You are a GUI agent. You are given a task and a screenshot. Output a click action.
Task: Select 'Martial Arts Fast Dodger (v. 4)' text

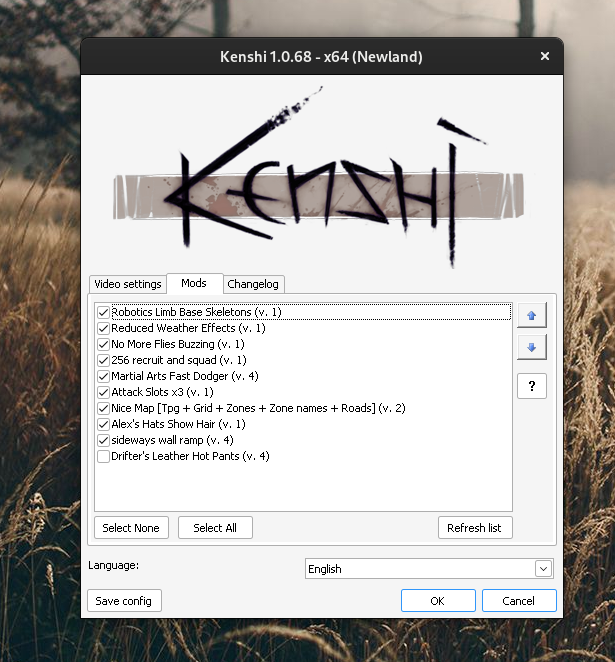coord(185,376)
